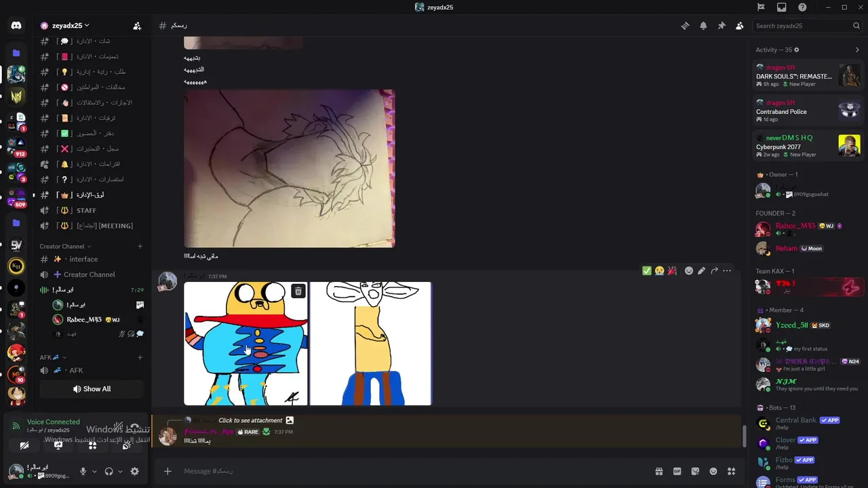Open the checkpoint flag icon in title bar
The height and width of the screenshot is (488, 868).
761,7
